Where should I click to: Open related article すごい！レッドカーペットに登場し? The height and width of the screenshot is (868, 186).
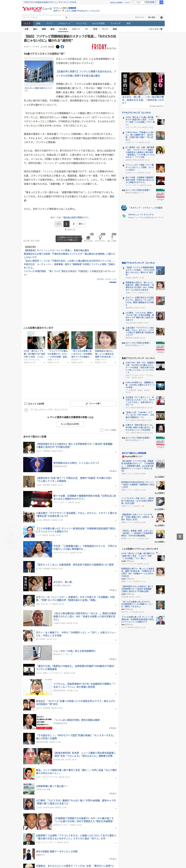tap(56, 250)
